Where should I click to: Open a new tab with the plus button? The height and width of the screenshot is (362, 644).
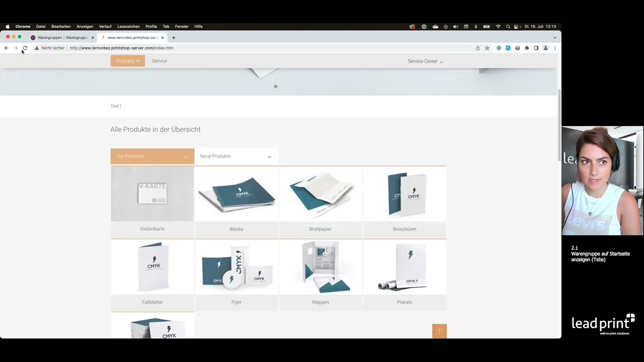174,38
